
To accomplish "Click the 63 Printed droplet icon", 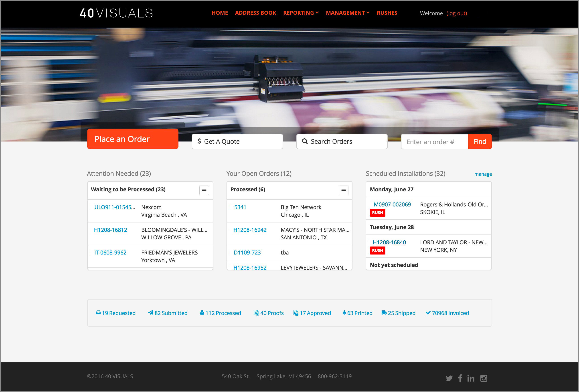I will pos(344,313).
